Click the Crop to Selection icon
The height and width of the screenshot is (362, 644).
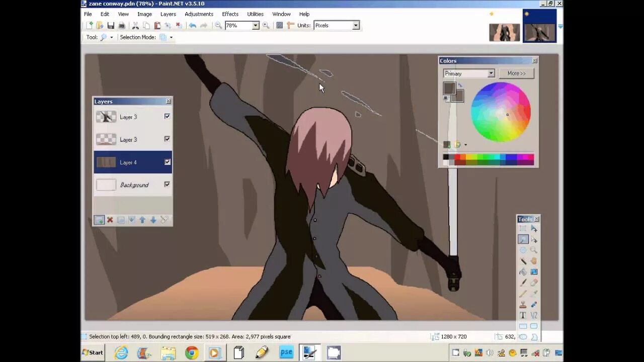click(168, 26)
